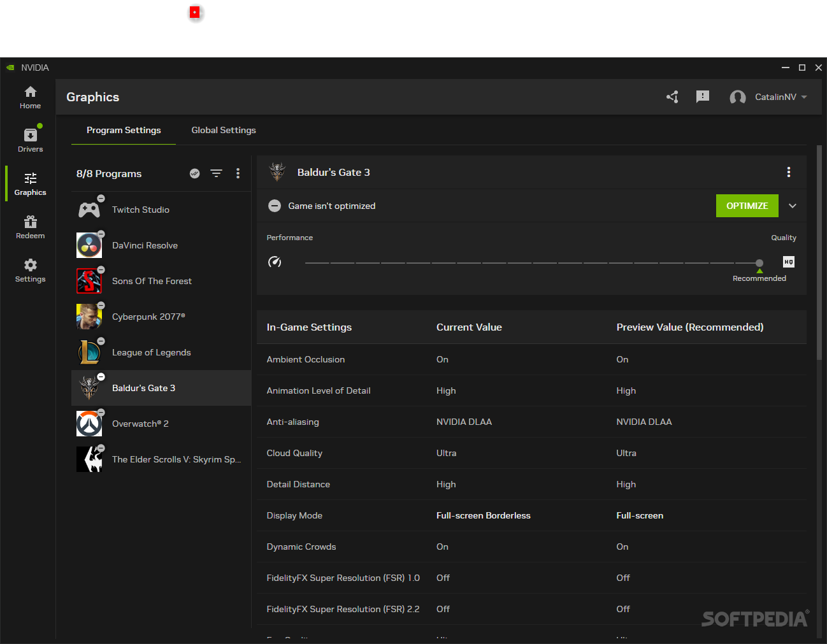This screenshot has height=644, width=827.
Task: Open Baldur's Gate 3 more options menu
Action: point(788,173)
